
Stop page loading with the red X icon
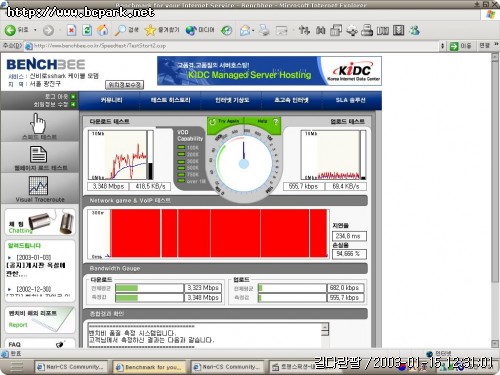71,30
